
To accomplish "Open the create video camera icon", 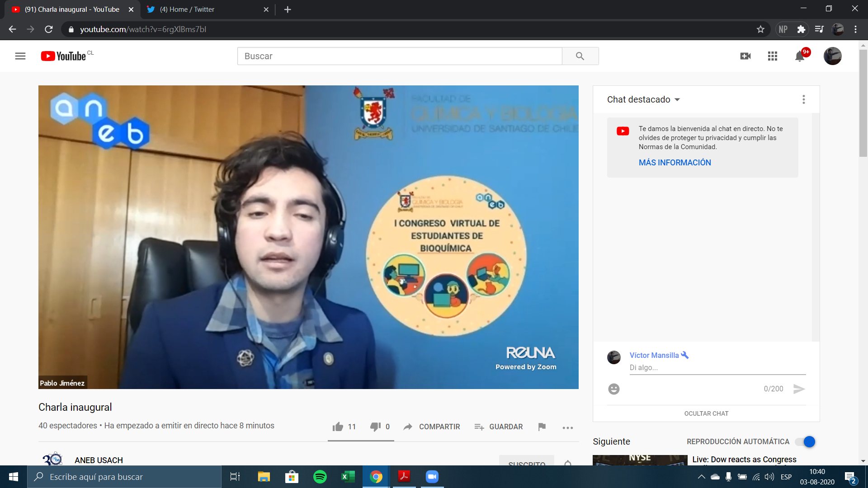I will (745, 56).
